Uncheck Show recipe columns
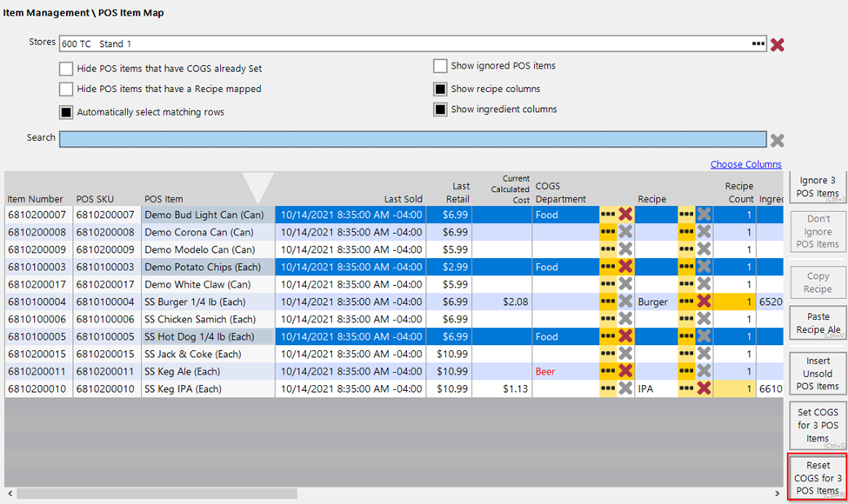The image size is (848, 504). 440,89
